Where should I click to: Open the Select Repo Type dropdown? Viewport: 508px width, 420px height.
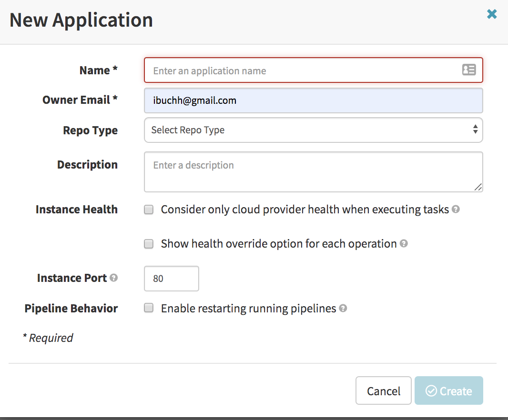click(313, 130)
